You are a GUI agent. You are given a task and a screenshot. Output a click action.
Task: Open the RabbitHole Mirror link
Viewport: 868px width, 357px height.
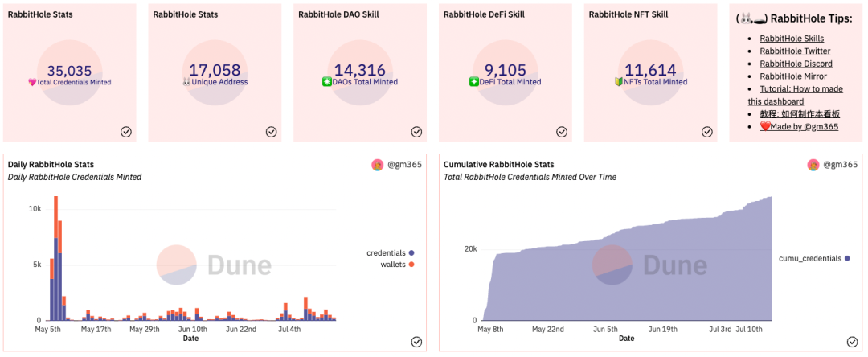tap(793, 76)
